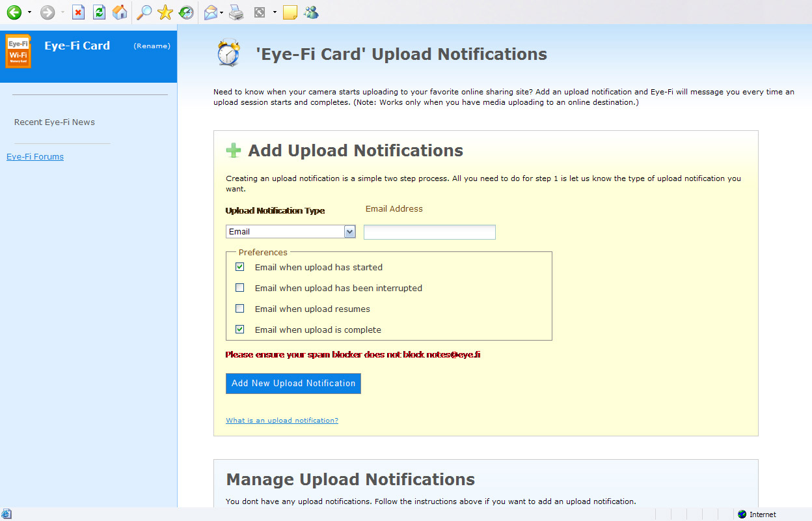Click the Eye-Fi Card sidebar title
The image size is (812, 521).
tap(77, 46)
